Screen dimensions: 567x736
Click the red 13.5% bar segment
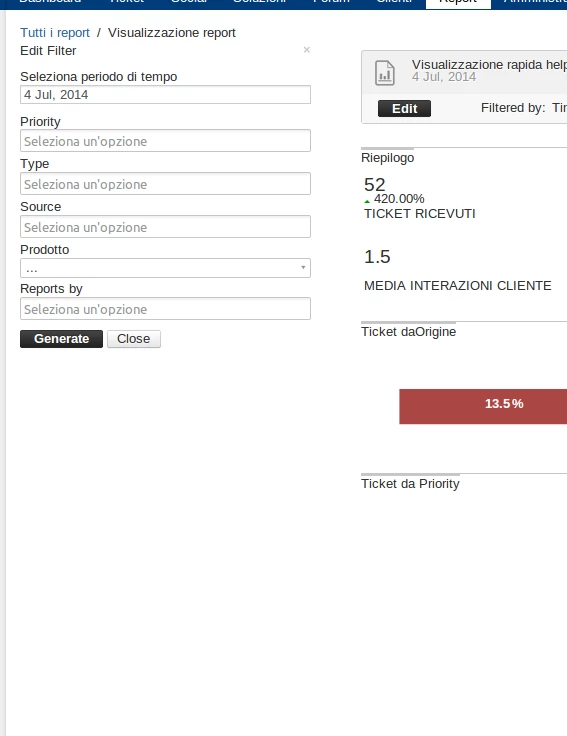click(x=483, y=406)
